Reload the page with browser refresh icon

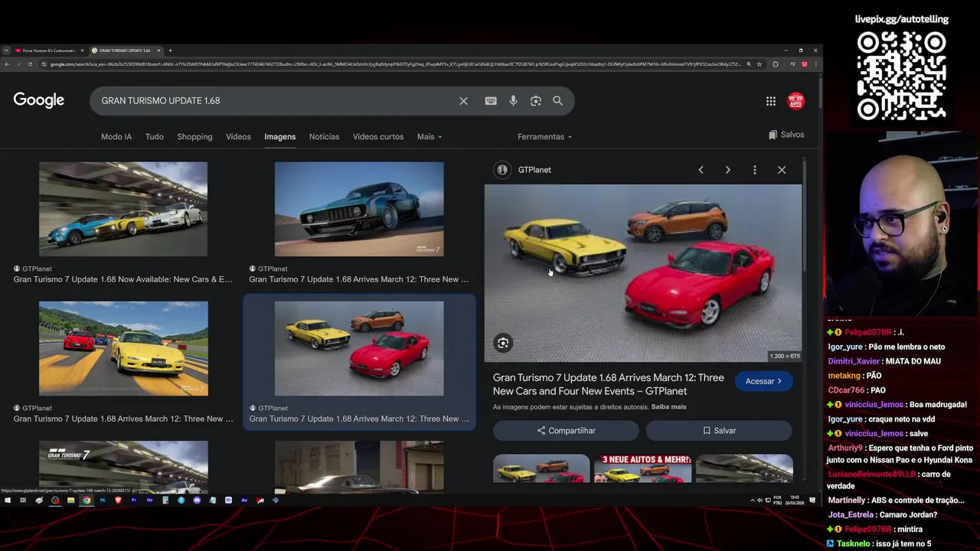[30, 64]
